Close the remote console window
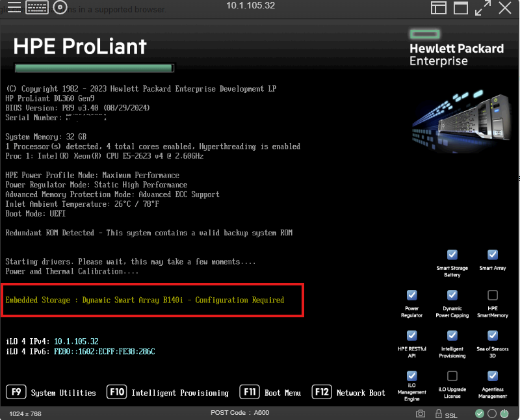Viewport: 520px width, 420px height. (505, 8)
